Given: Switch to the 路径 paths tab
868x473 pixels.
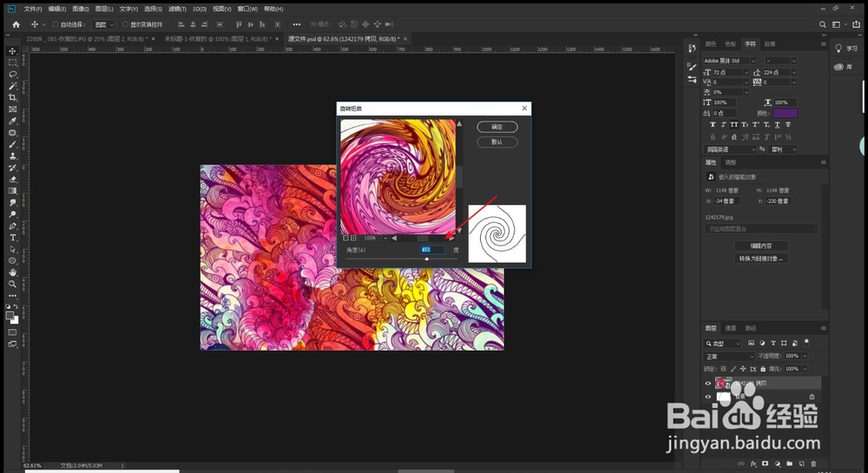Looking at the screenshot, I should click(x=751, y=328).
